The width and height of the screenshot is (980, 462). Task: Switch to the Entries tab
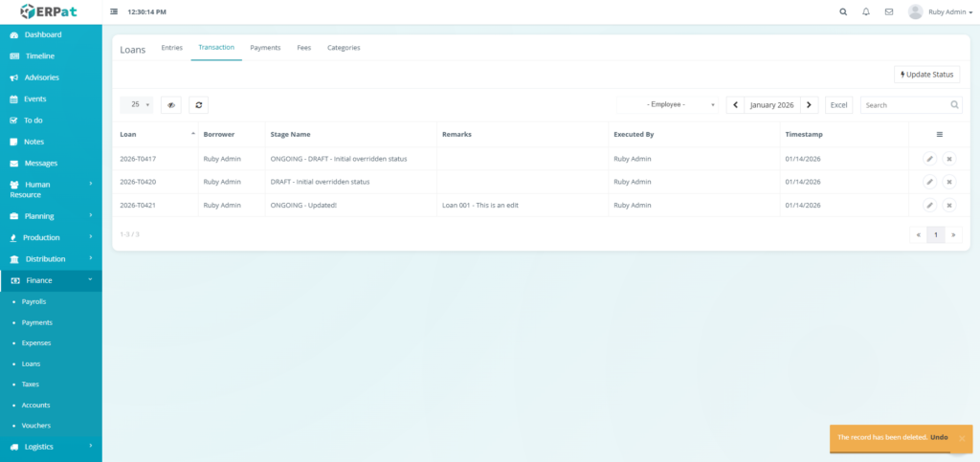click(x=172, y=48)
